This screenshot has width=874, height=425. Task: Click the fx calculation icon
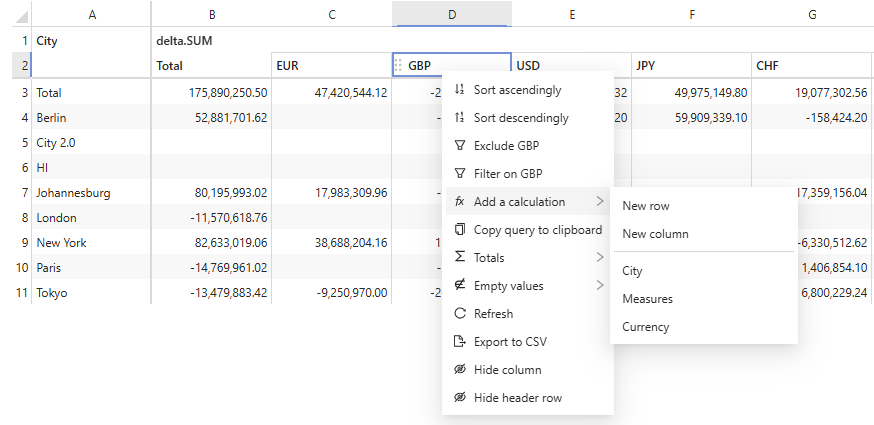pos(459,201)
